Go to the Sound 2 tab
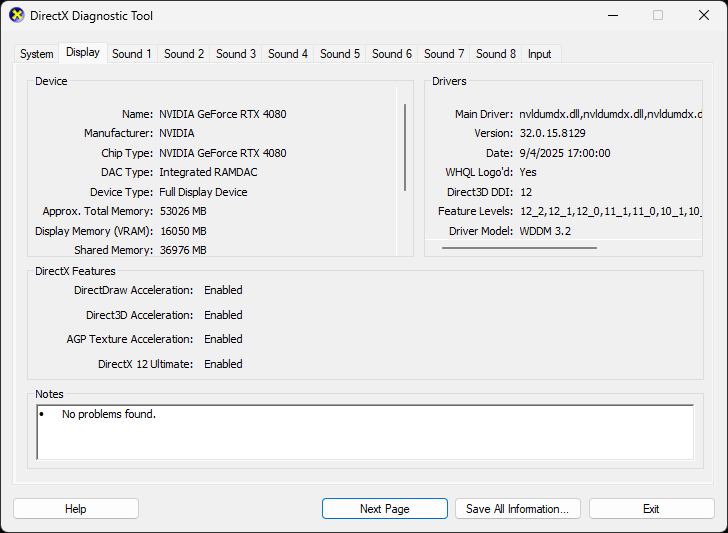The image size is (728, 533). pyautogui.click(x=184, y=54)
